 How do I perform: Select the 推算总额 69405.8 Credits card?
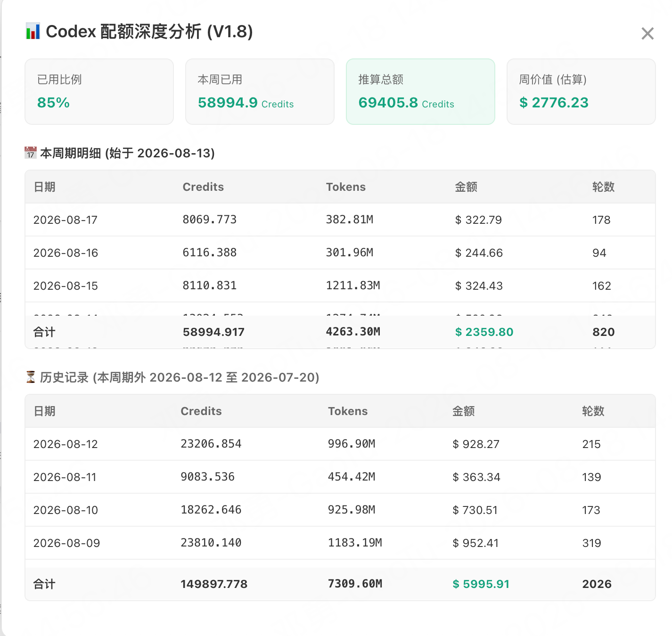pyautogui.click(x=420, y=91)
